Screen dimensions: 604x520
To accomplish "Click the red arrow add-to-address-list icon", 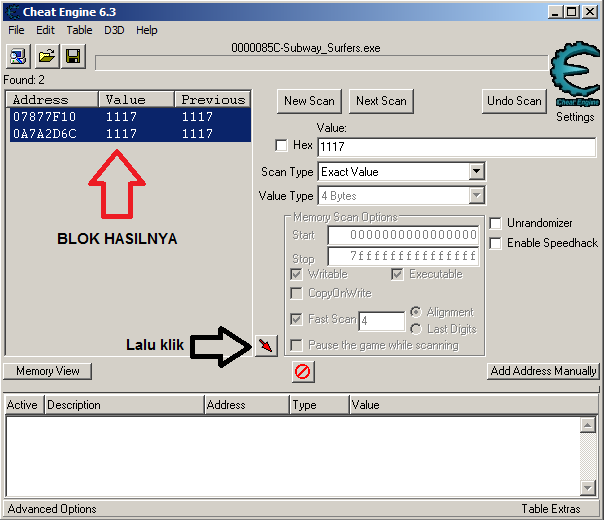I will pos(266,345).
